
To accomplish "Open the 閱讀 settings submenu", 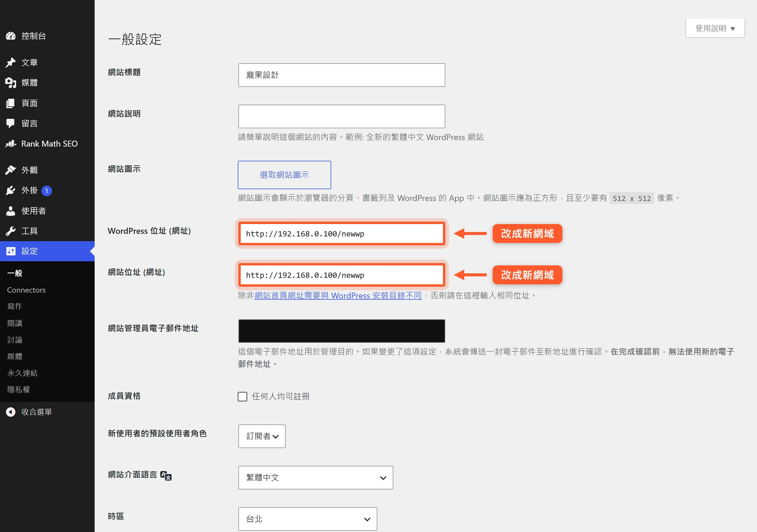I will tap(14, 323).
